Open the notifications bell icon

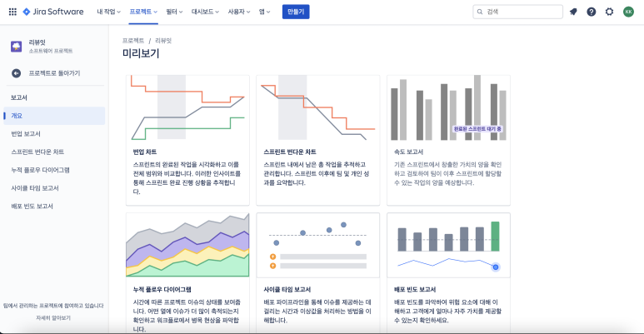click(573, 12)
